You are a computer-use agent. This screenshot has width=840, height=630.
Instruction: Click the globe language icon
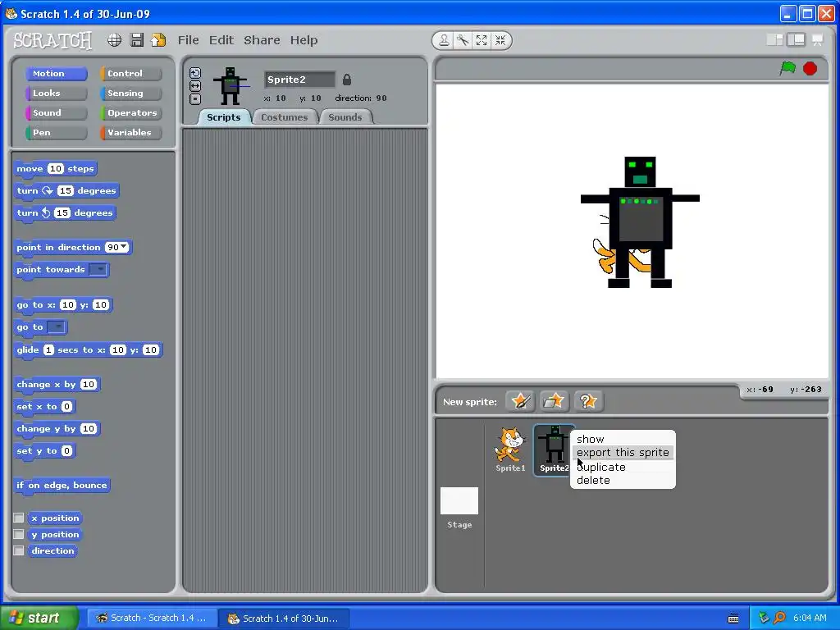(x=114, y=40)
